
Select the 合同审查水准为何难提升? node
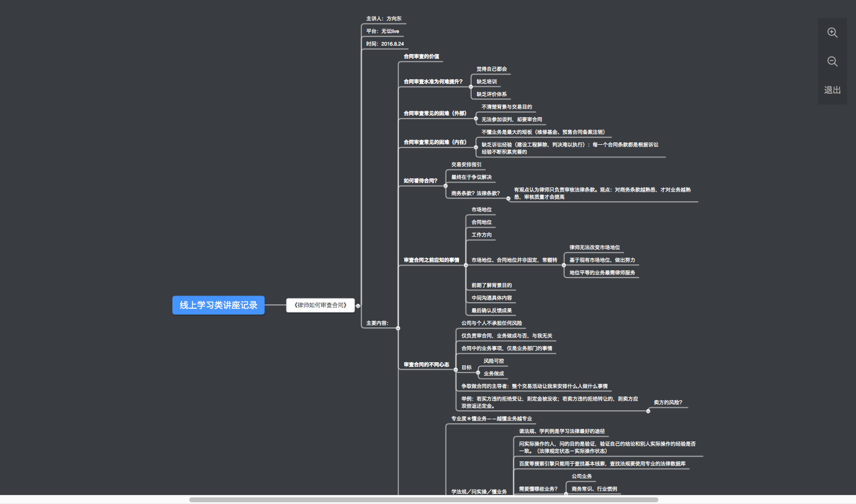(433, 82)
